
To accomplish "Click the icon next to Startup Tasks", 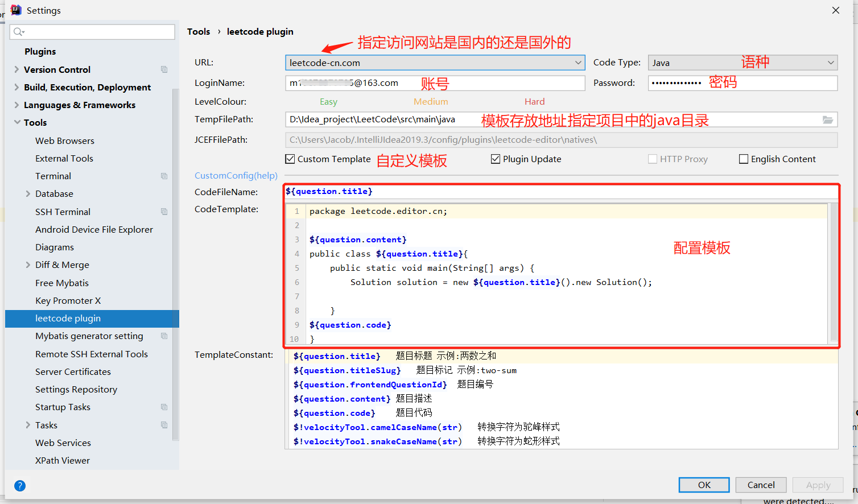I will coord(164,407).
